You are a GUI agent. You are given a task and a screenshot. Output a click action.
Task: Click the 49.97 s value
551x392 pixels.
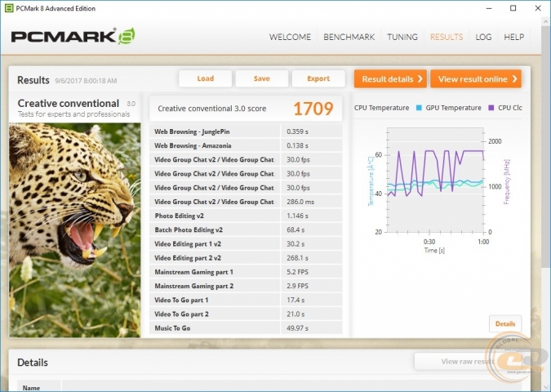pos(297,328)
